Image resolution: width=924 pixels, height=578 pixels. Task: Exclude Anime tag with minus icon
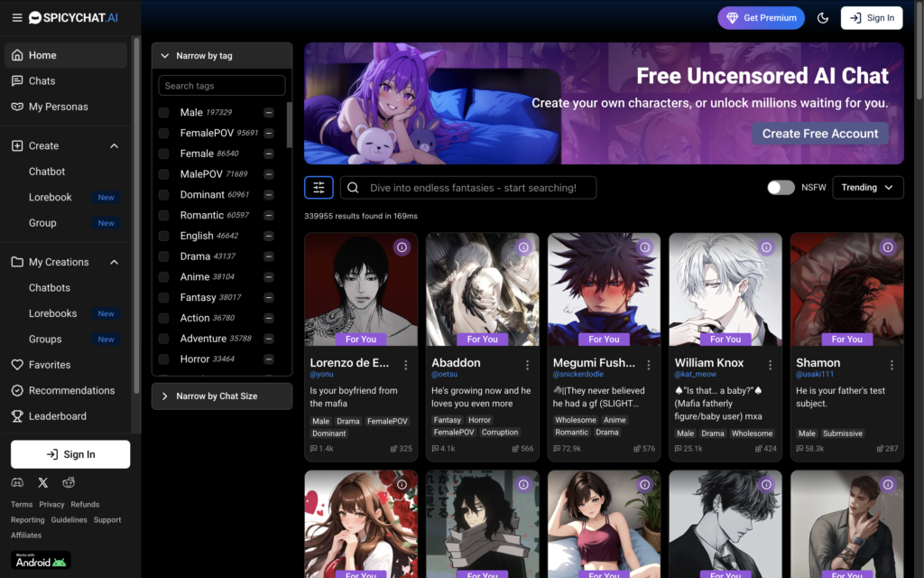269,277
